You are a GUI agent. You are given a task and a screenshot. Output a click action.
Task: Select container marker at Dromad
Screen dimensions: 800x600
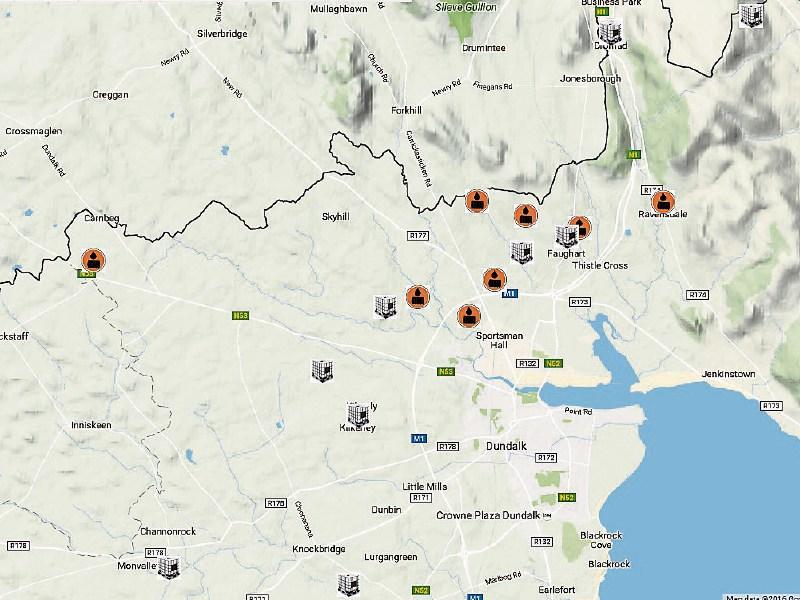click(x=610, y=31)
